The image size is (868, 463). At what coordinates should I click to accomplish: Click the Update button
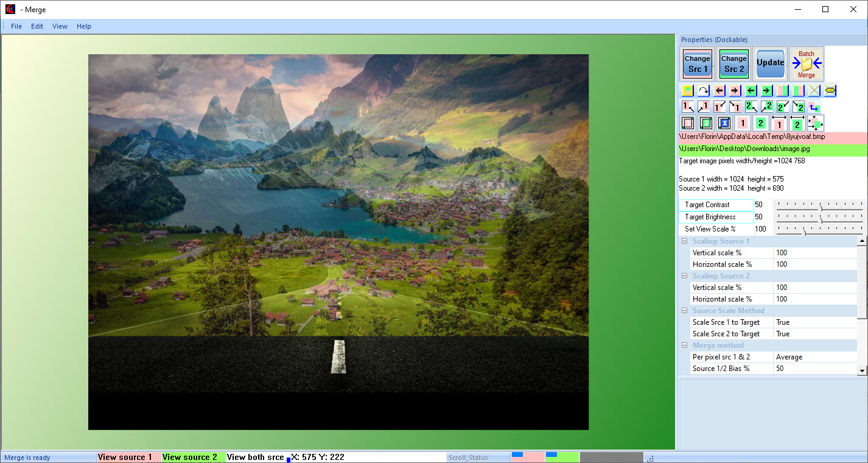pos(770,63)
